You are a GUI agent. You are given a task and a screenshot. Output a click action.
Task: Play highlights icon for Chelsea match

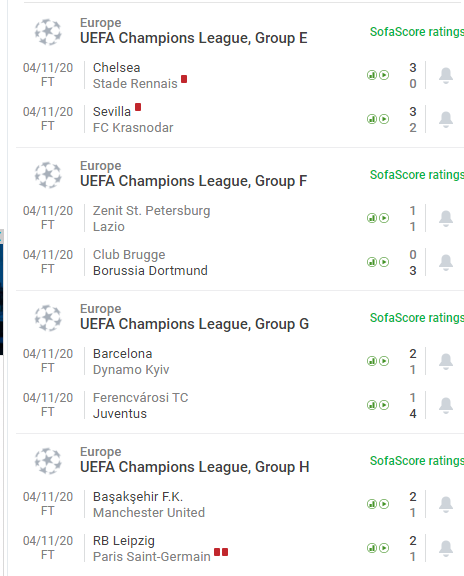click(x=384, y=75)
